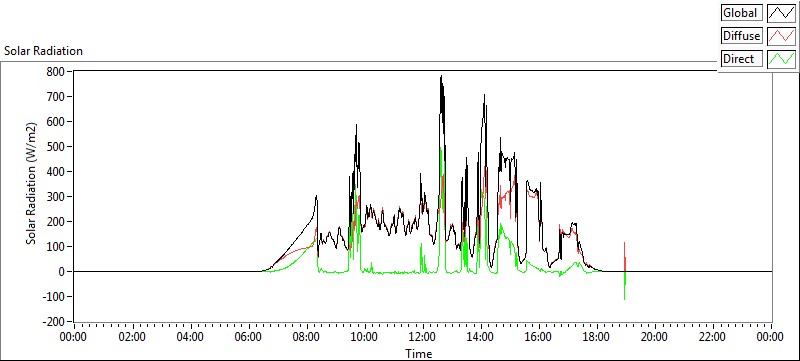800x361 pixels.
Task: Click the 12:00 time axis label
Action: tap(423, 337)
